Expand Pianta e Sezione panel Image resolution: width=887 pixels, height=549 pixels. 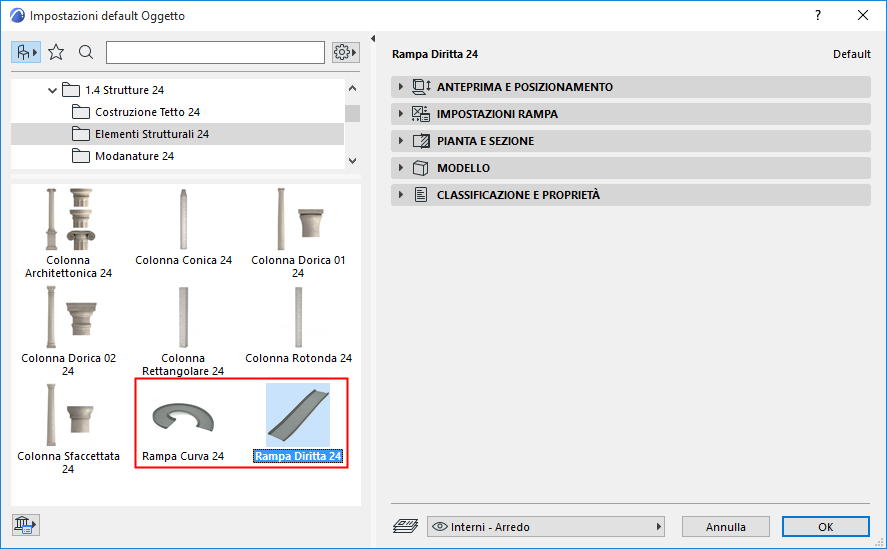(631, 141)
